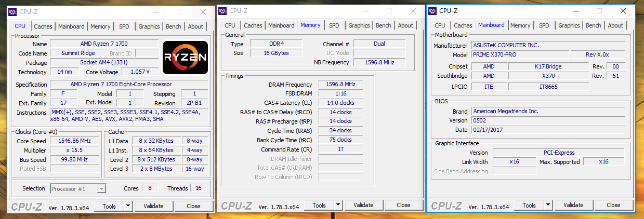Click the Bus Speed value 99.80 MHz

75,159
